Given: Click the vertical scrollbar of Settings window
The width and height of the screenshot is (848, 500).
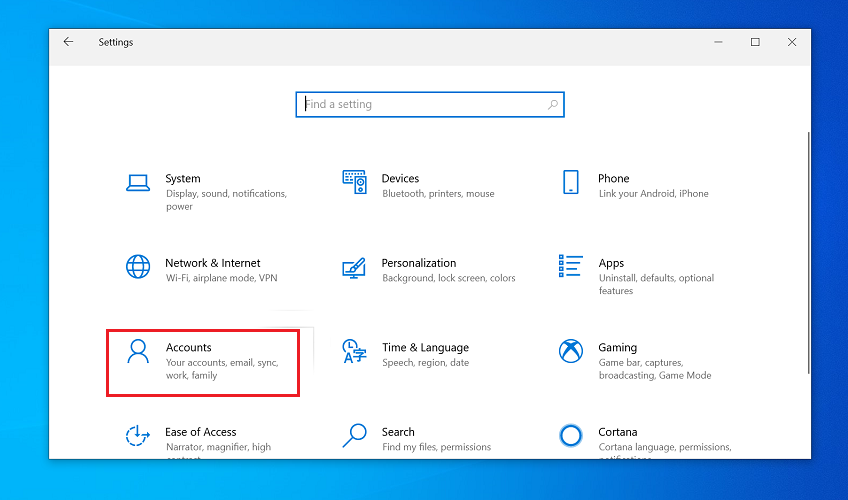Looking at the screenshot, I should (x=809, y=252).
